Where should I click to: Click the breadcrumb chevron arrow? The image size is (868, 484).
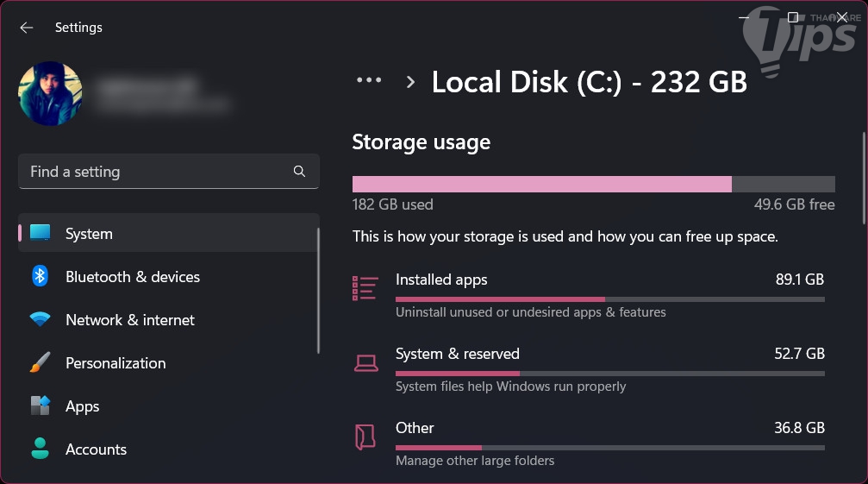click(x=410, y=82)
